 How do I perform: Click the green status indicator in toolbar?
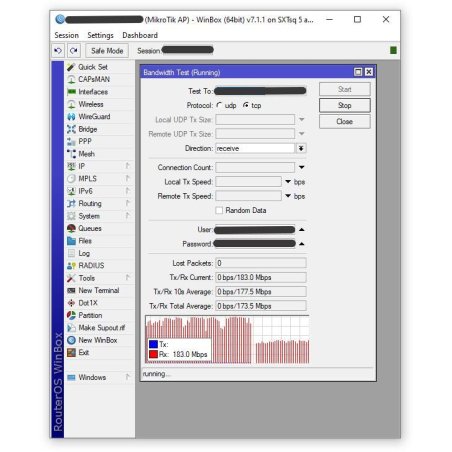tap(393, 50)
